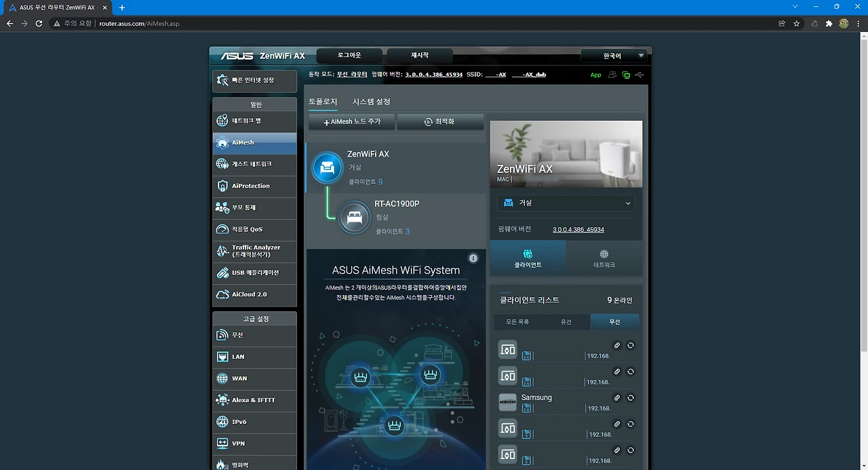Open Chrome extensions puzzle icon
The width and height of the screenshot is (868, 470).
(x=829, y=23)
